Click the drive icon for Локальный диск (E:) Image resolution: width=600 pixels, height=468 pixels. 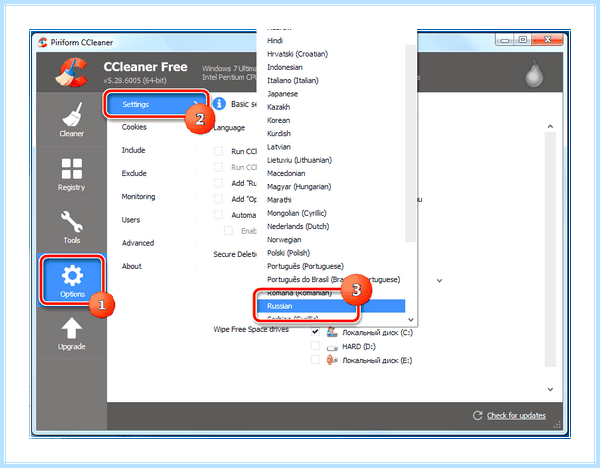click(x=332, y=360)
